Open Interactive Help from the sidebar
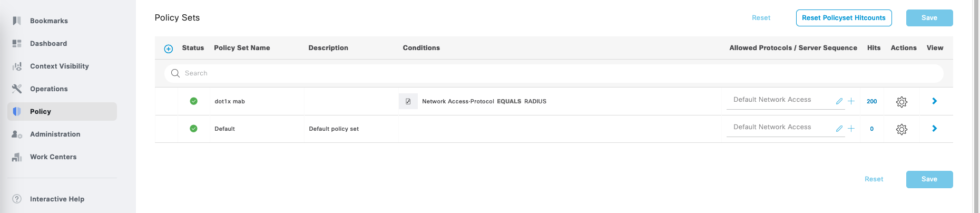The height and width of the screenshot is (213, 980). [x=57, y=199]
